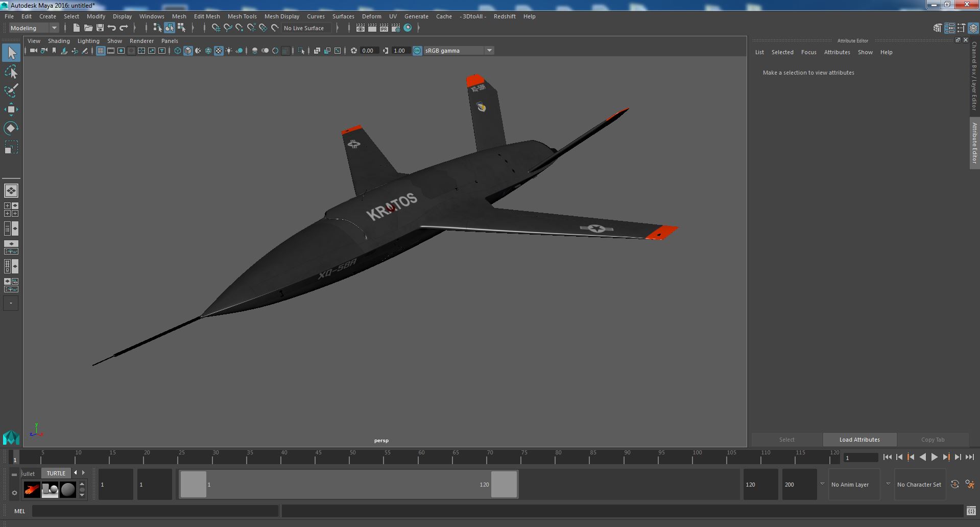Switch to the four view layout
This screenshot has width=980, height=527.
tap(11, 210)
